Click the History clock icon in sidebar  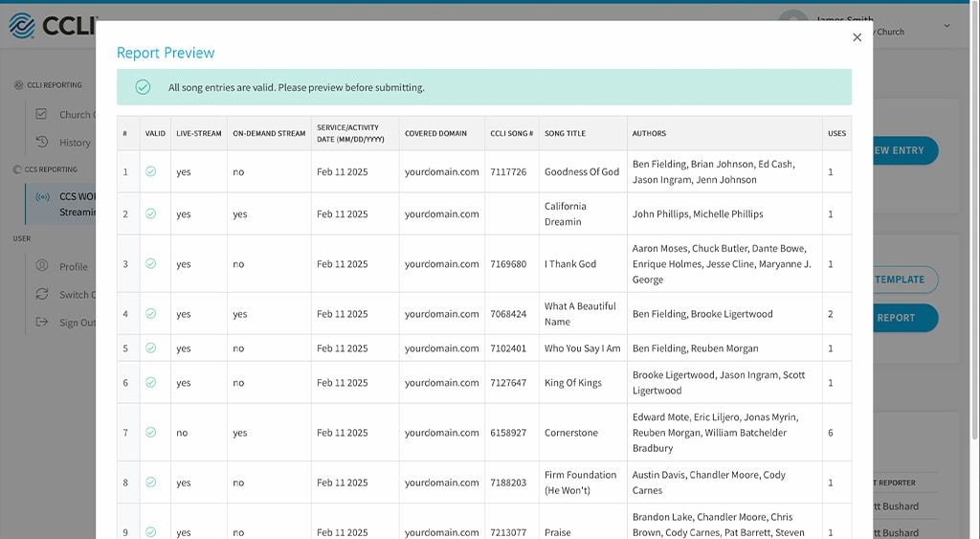tap(42, 142)
